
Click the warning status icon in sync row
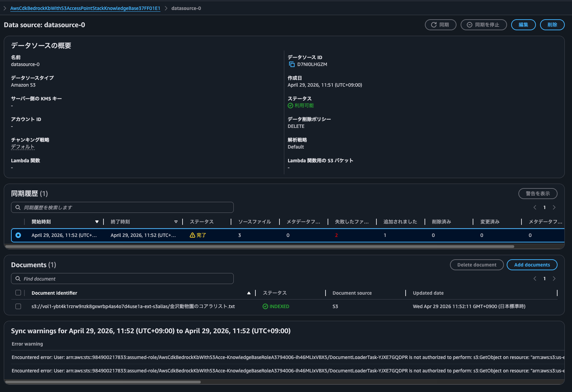click(x=192, y=235)
